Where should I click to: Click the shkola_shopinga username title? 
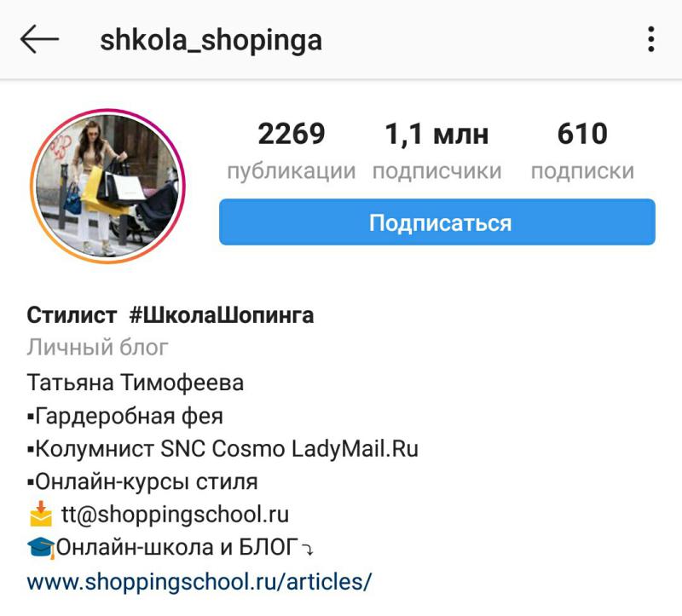click(x=211, y=40)
